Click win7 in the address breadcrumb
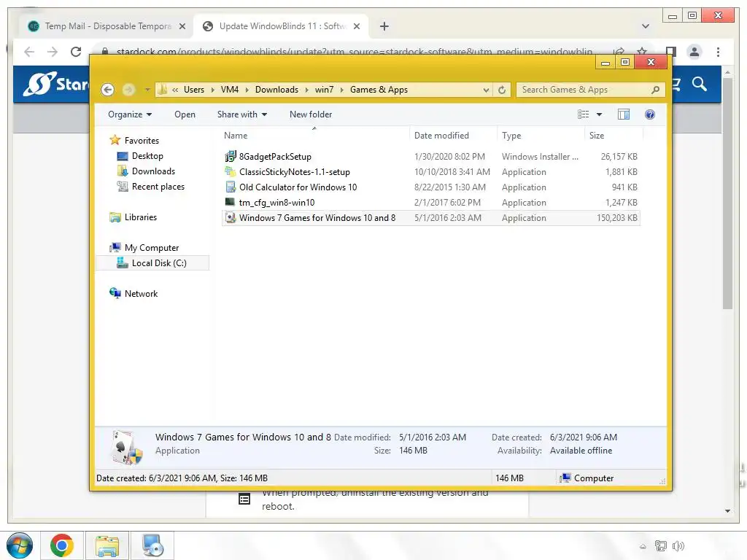Image resolution: width=747 pixels, height=560 pixels. click(324, 90)
